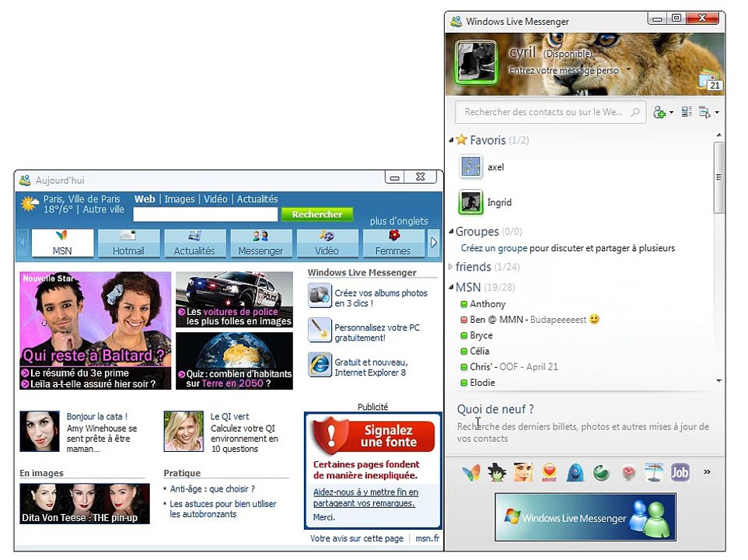Click the green ball tab icon
The width and height of the screenshot is (748, 560).
[601, 472]
